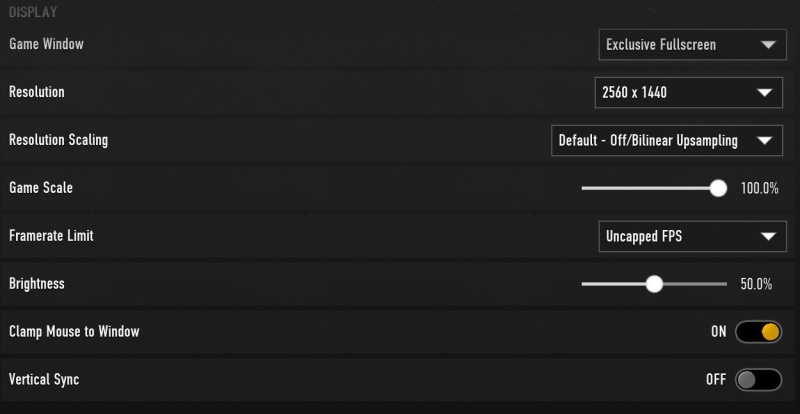Screen dimensions: 800x414
Task: Enable the Vertical Sync toggle
Action: pyautogui.click(x=757, y=380)
